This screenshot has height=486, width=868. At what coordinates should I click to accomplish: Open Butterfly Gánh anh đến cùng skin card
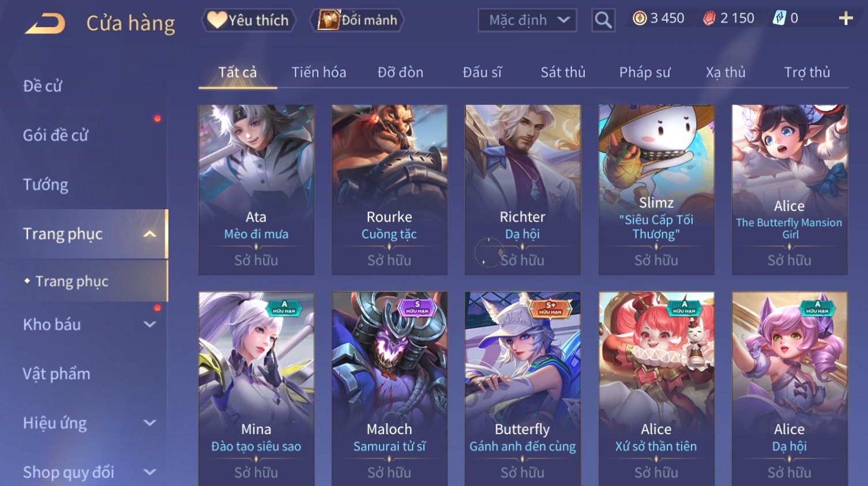[x=523, y=389]
